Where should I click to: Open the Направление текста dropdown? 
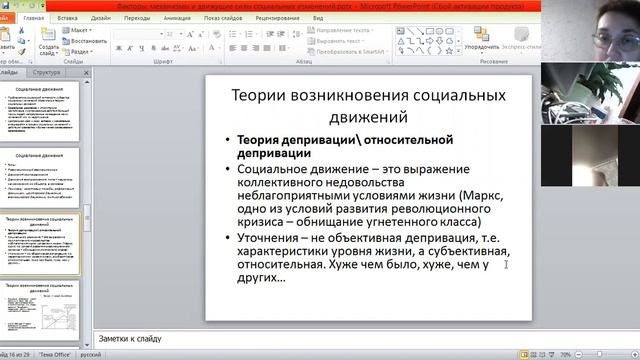(x=340, y=30)
